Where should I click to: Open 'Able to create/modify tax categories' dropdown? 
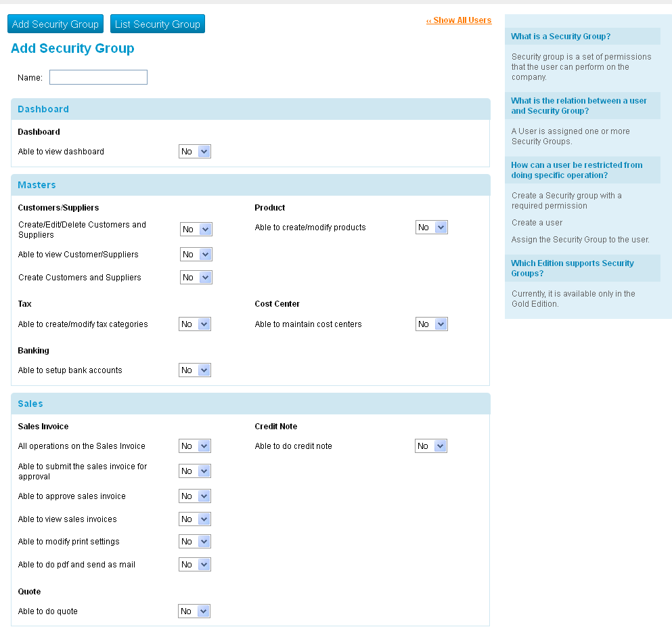click(195, 324)
